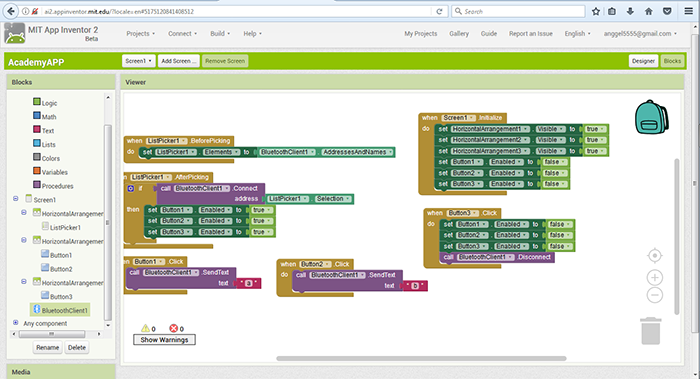The image size is (700, 379).
Task: Open the Connect menu
Action: (x=182, y=33)
